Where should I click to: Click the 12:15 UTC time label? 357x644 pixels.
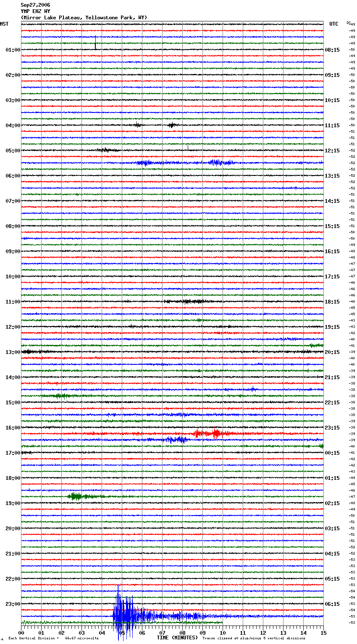pos(332,151)
